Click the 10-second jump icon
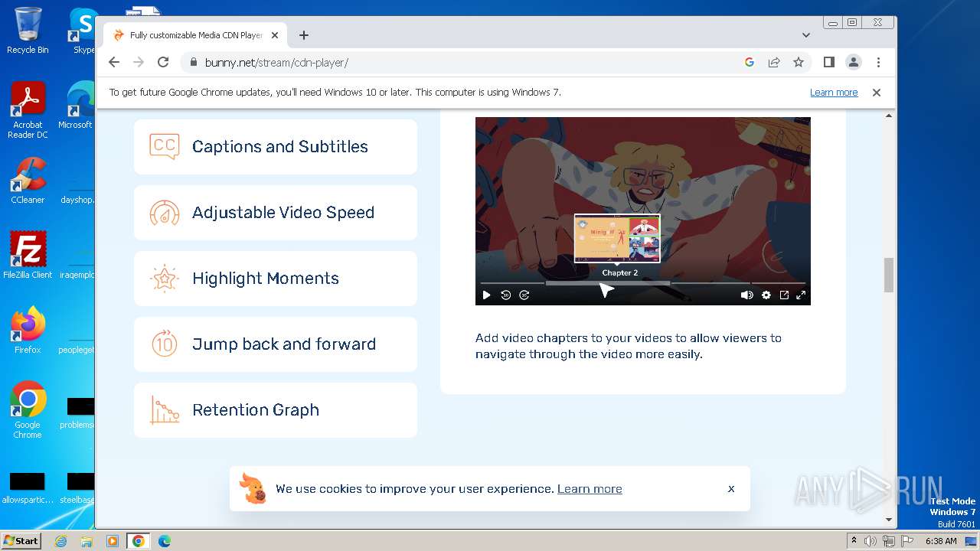The image size is (980, 551). (x=165, y=344)
